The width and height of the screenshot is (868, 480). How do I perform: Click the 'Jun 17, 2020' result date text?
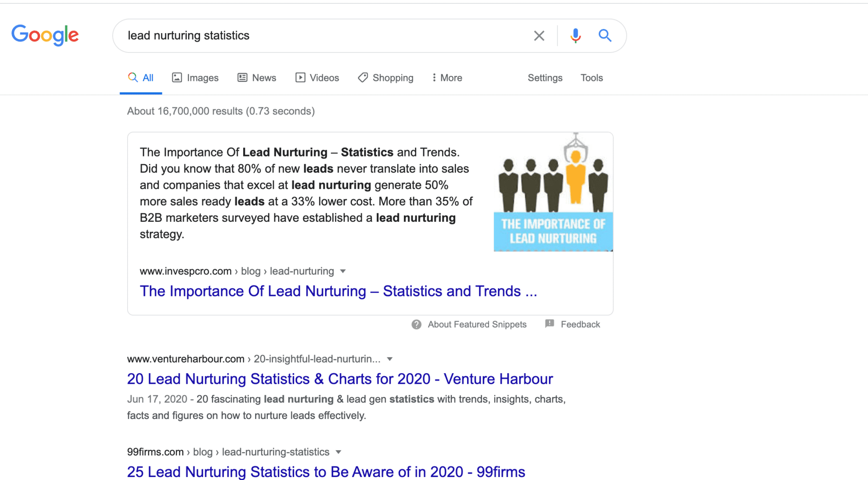(157, 399)
